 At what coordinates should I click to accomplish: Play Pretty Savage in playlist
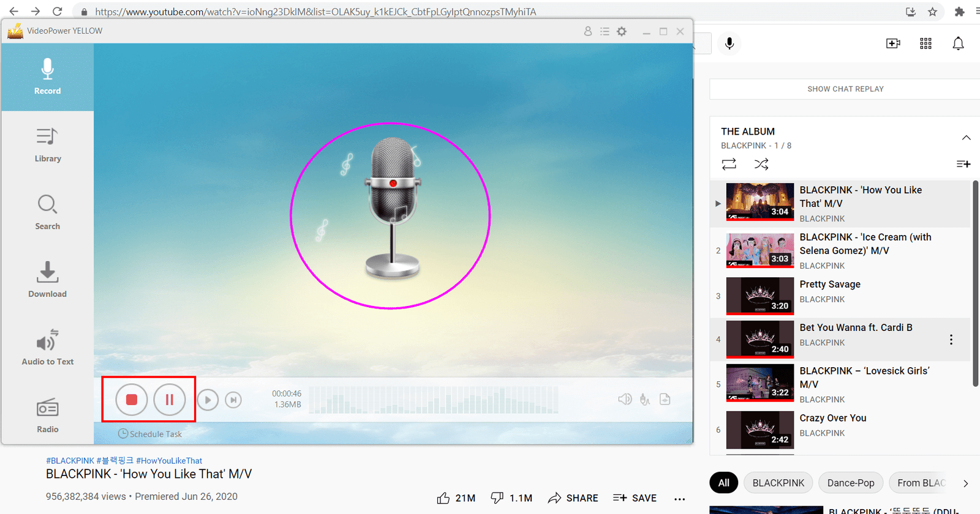tap(840, 296)
